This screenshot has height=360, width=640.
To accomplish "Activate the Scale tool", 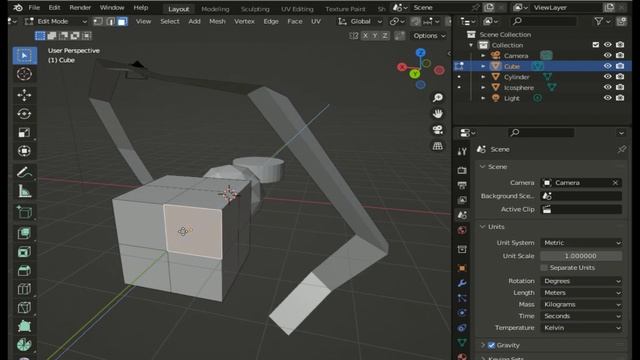I will coord(24,132).
